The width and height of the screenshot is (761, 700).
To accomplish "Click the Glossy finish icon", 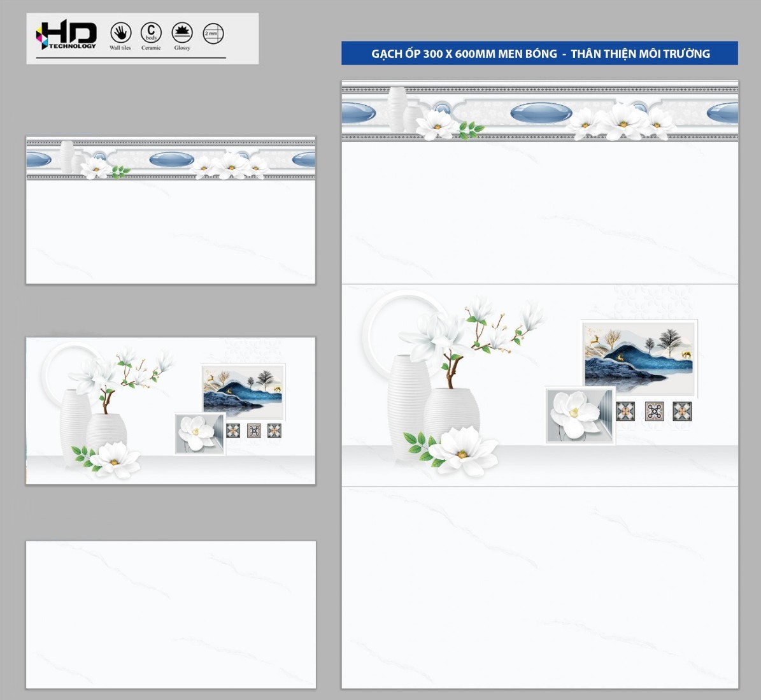I will click(182, 32).
